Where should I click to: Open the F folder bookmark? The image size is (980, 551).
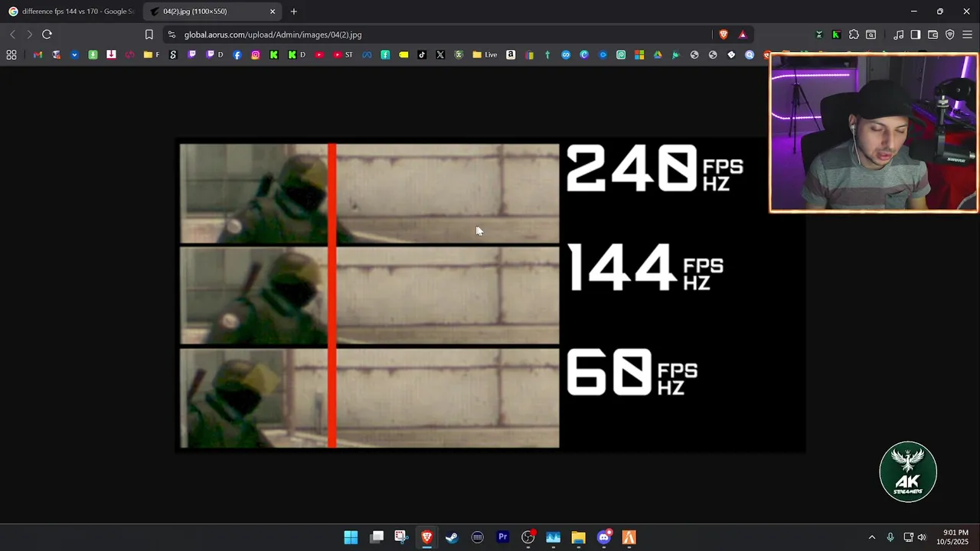tap(152, 55)
